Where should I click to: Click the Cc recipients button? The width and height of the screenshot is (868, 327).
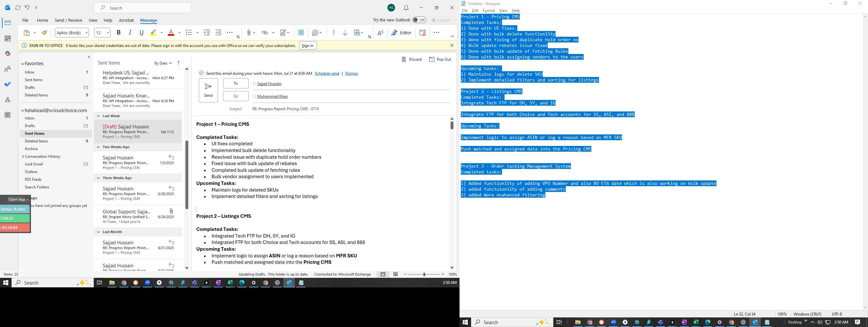(x=236, y=96)
